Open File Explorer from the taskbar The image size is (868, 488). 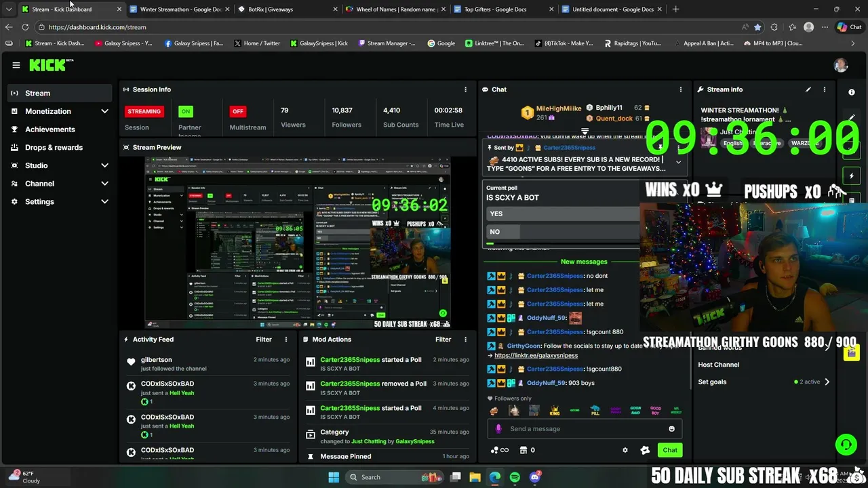pos(475,477)
